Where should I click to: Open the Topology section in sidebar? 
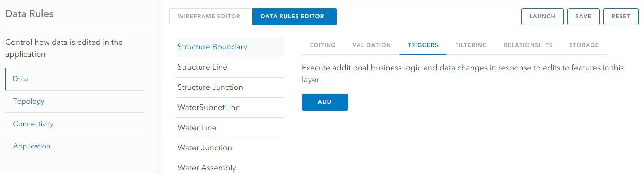pos(75,102)
